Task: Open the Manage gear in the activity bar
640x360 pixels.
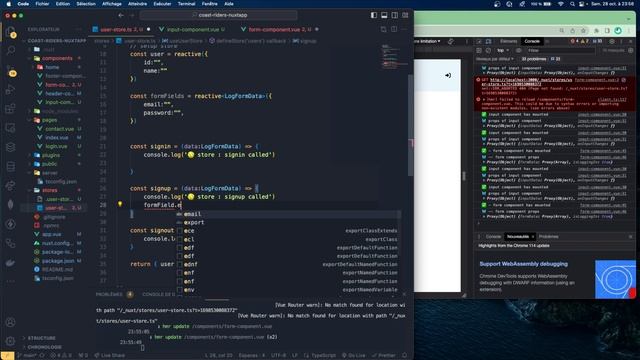Action: click(11, 341)
